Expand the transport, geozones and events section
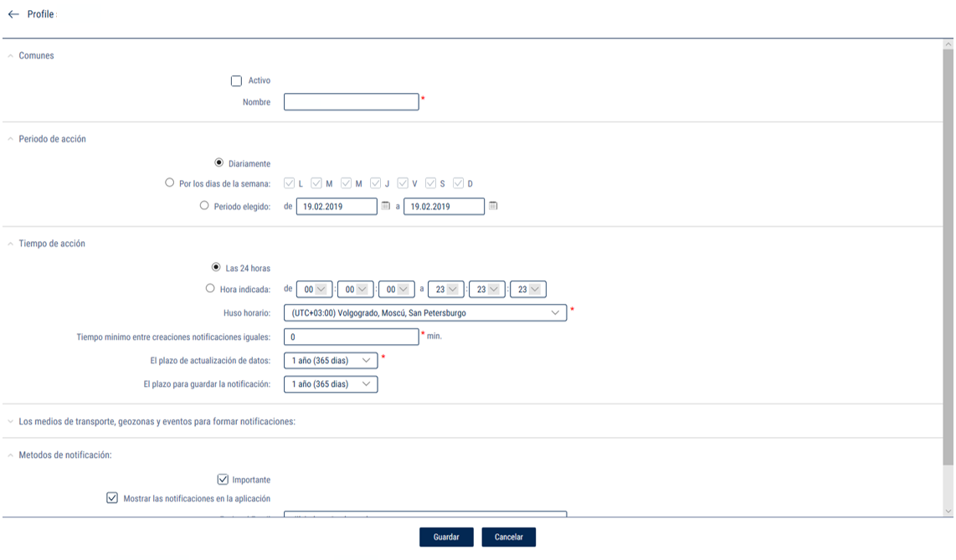The image size is (956, 560). point(11,422)
